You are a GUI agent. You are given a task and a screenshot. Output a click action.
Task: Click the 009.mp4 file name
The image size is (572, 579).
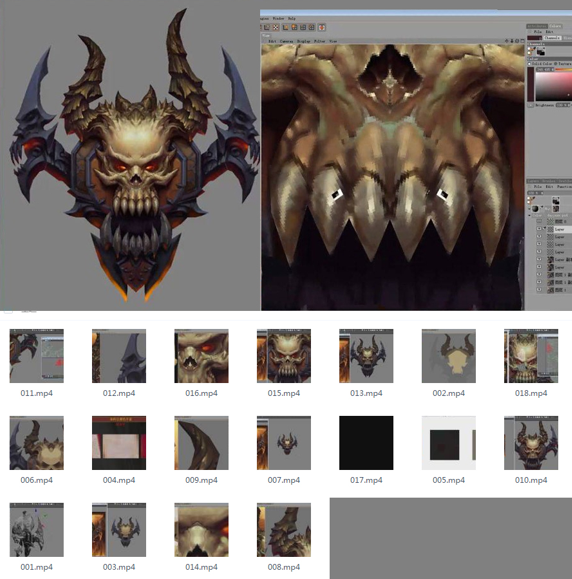coord(201,480)
